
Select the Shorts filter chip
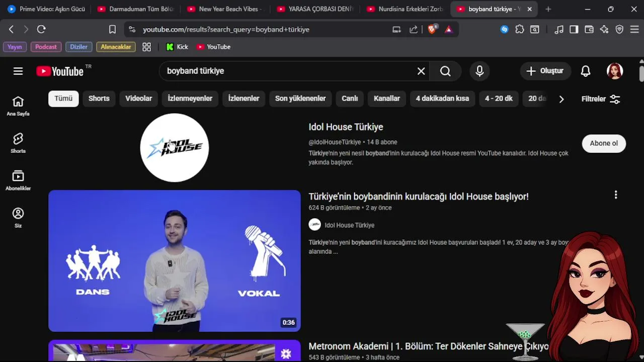tap(99, 99)
